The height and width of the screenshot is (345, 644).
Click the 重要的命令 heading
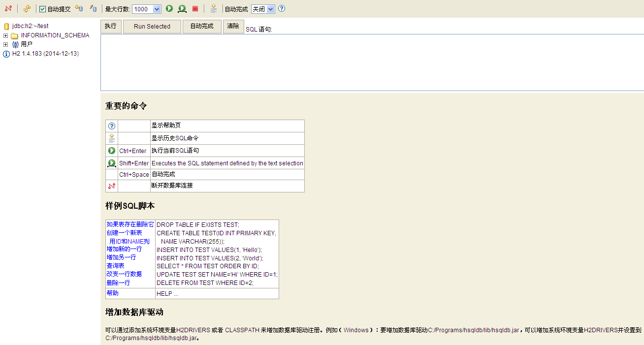(x=126, y=106)
